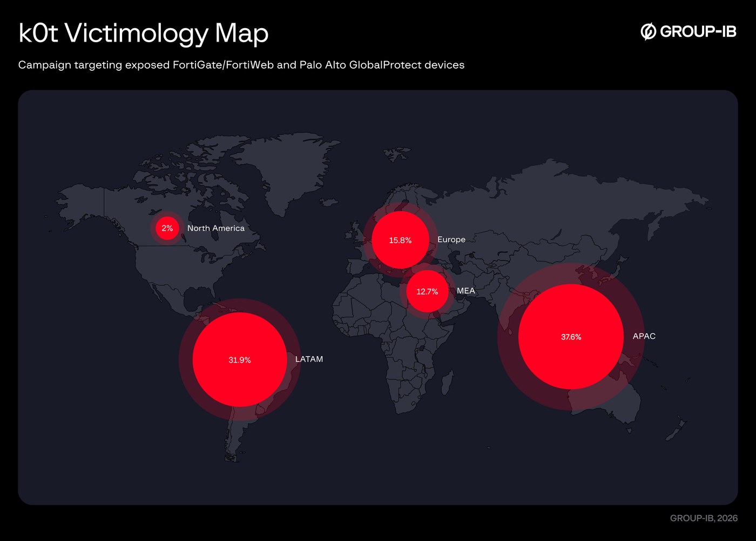Click the 'LATAM' region label
The width and height of the screenshot is (756, 541).
309,359
